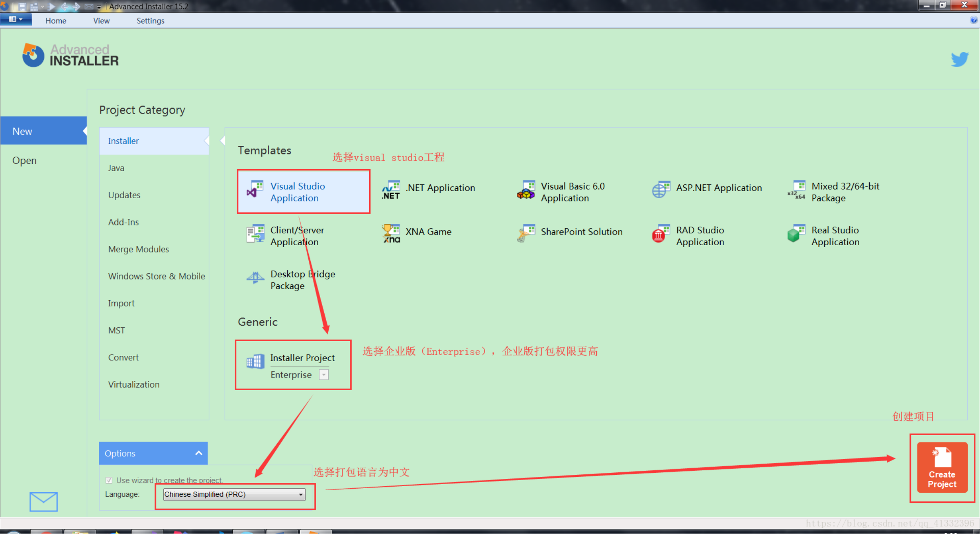Select the Real Studio Application icon
980x534 pixels.
click(x=796, y=234)
